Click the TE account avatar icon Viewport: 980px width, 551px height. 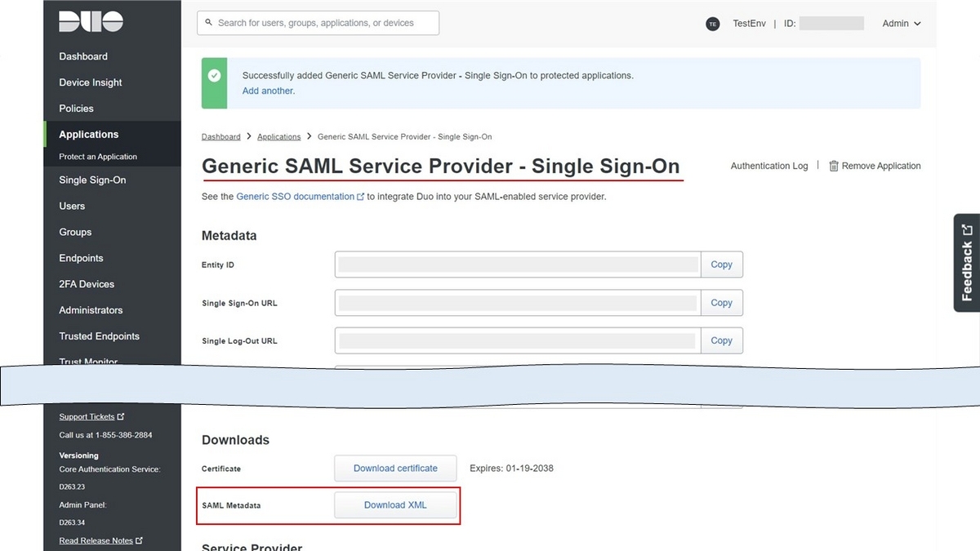click(713, 24)
